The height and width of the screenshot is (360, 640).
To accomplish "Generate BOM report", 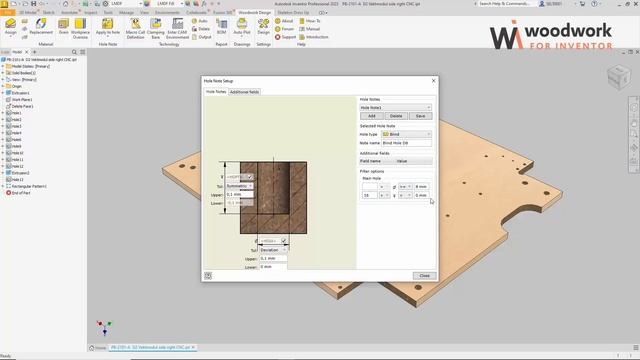I will (222, 27).
